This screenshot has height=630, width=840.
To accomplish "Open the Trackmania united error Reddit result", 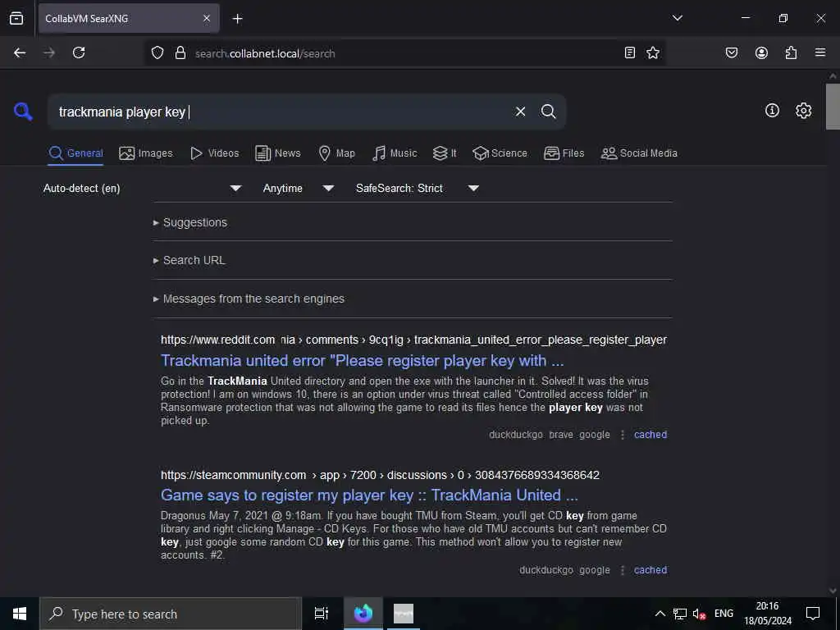I will 362,361.
